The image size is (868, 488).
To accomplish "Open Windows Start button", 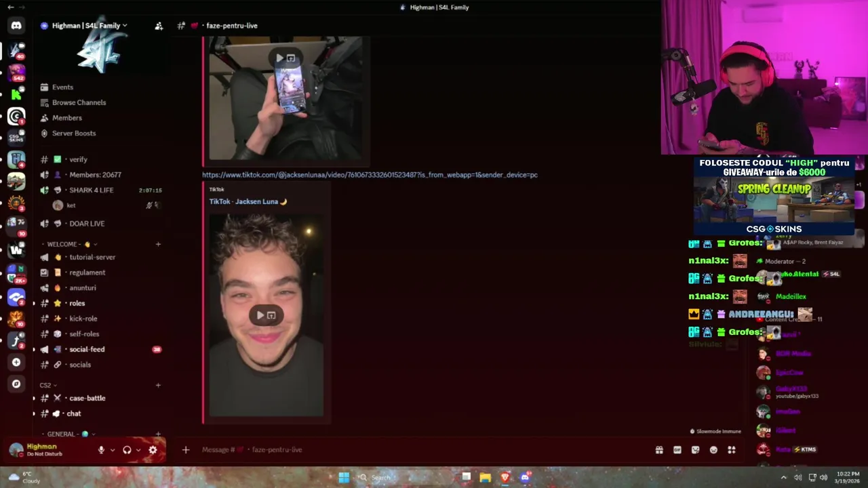I will click(344, 477).
